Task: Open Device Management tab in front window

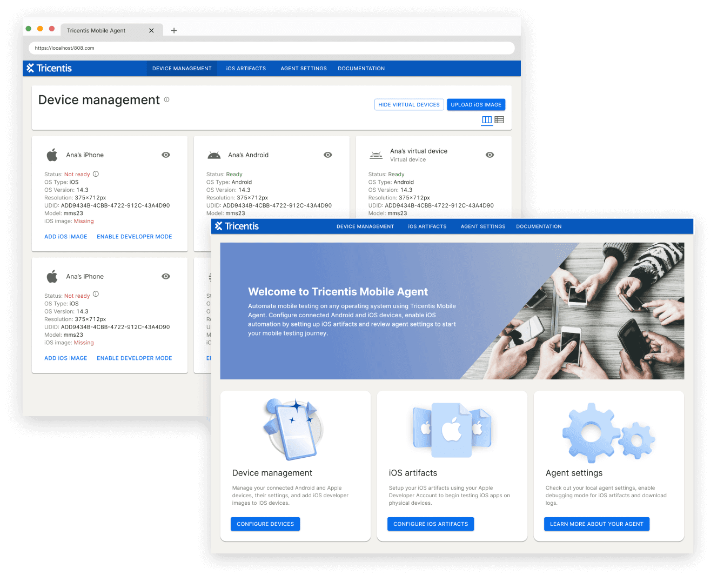Action: pyautogui.click(x=365, y=226)
